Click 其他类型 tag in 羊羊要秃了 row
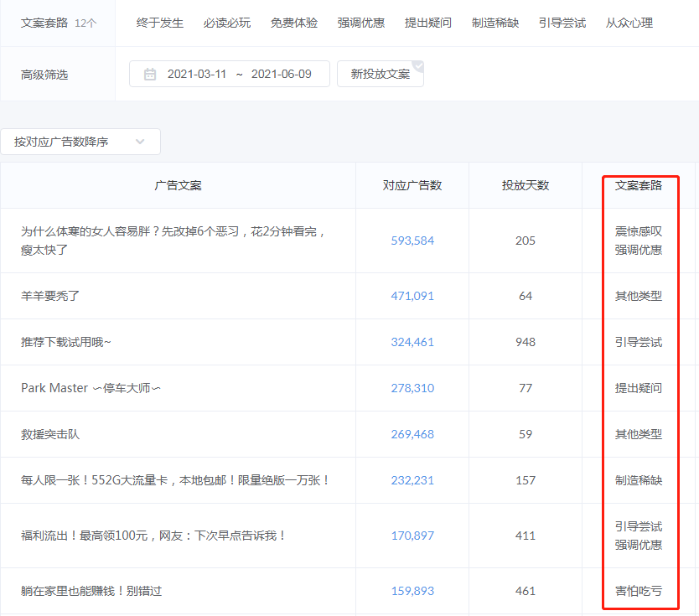 [x=639, y=296]
